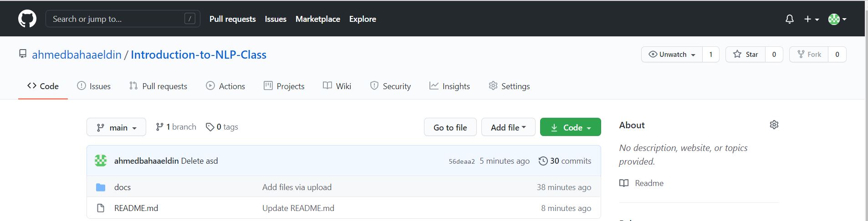This screenshot has width=868, height=221.
Task: Go to Marketplace
Action: point(318,19)
